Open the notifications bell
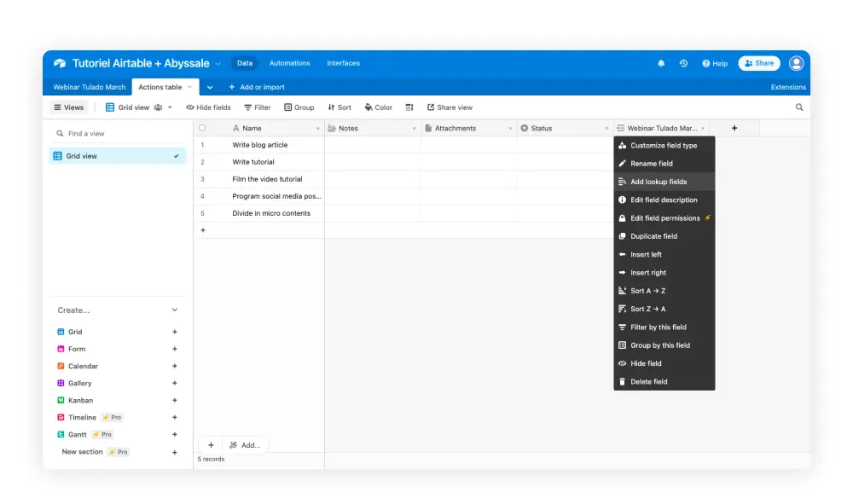Image resolution: width=853 pixels, height=504 pixels. tap(661, 64)
